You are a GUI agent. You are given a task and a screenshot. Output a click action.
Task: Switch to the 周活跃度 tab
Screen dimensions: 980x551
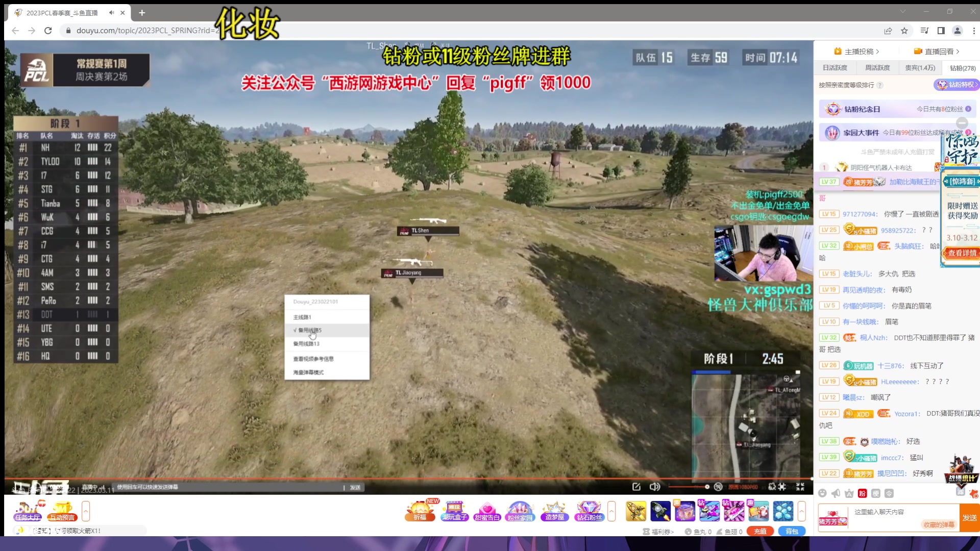click(877, 68)
